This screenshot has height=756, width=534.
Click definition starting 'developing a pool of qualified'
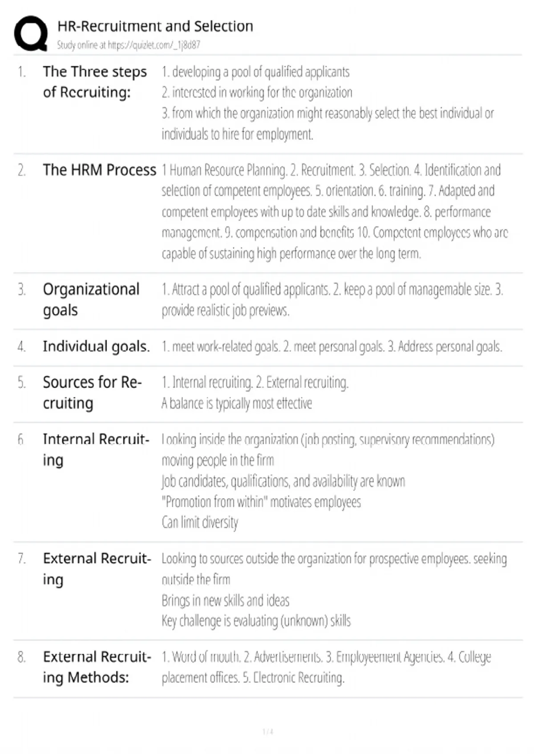255,72
